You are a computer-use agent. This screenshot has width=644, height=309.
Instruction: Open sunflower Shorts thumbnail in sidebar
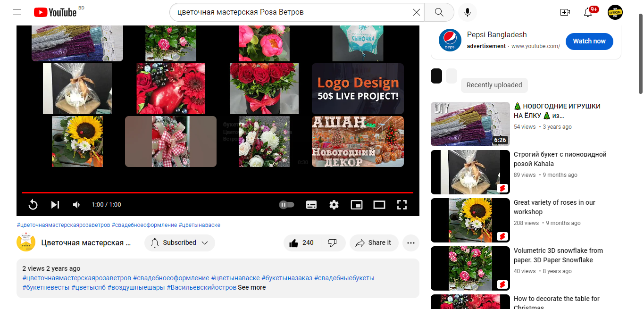470,220
